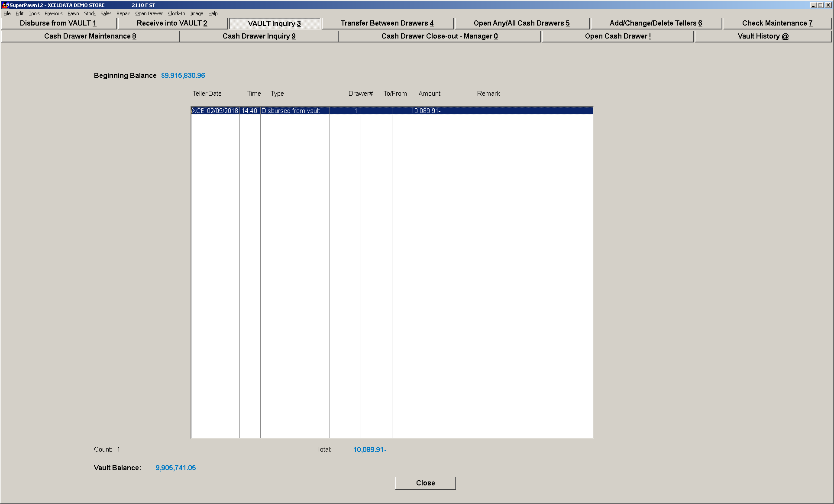Viewport: 834px width, 504px height.
Task: Open the Pawn menu
Action: tap(73, 13)
